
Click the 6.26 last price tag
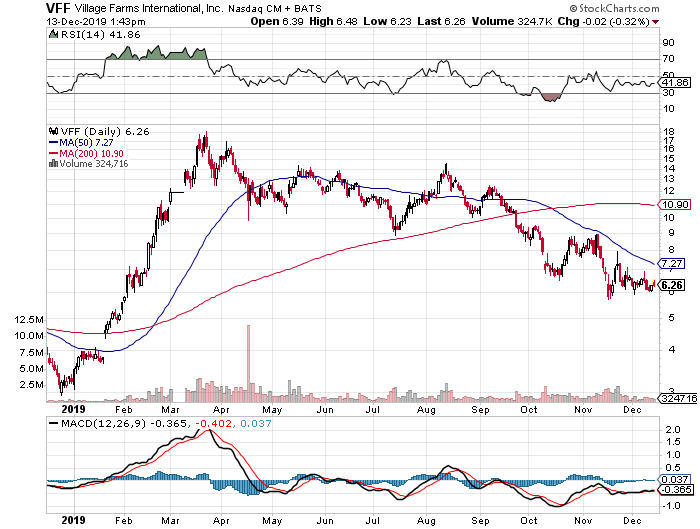click(672, 285)
